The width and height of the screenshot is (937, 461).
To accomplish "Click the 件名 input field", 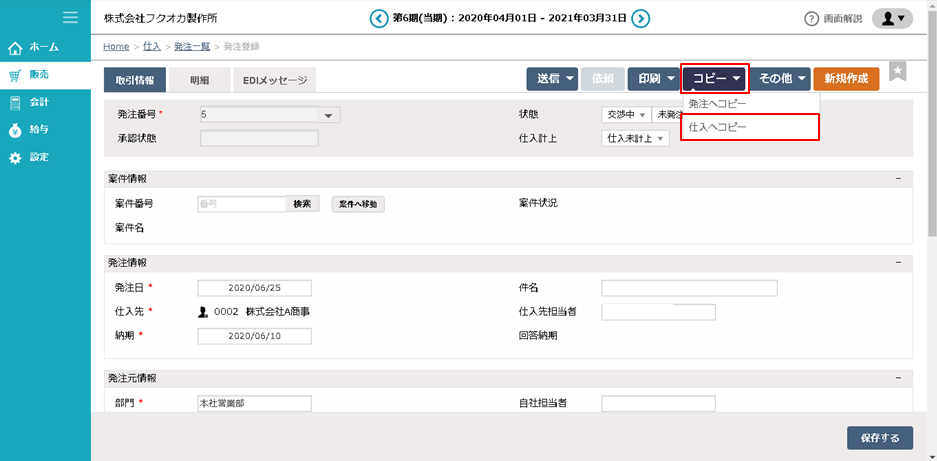I will (689, 288).
